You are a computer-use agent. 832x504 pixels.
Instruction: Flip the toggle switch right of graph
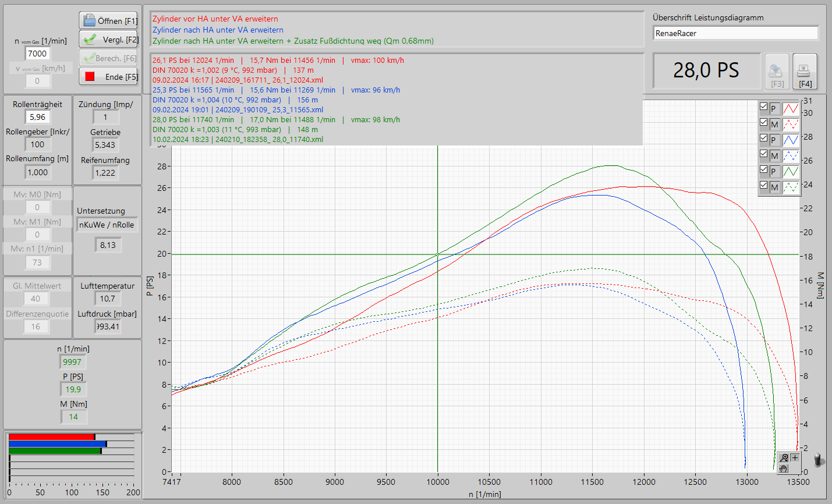coord(819,460)
